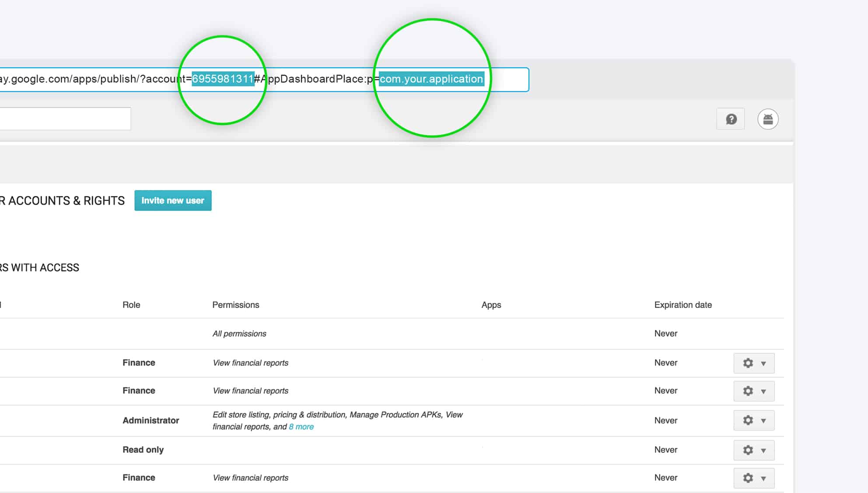
Task: Click gear icon in last Finance row
Action: click(x=748, y=478)
